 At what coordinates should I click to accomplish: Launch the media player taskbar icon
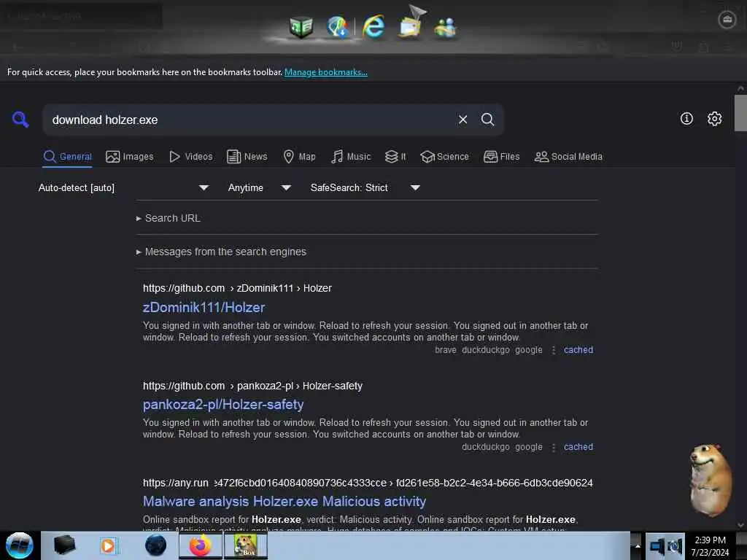click(x=108, y=545)
